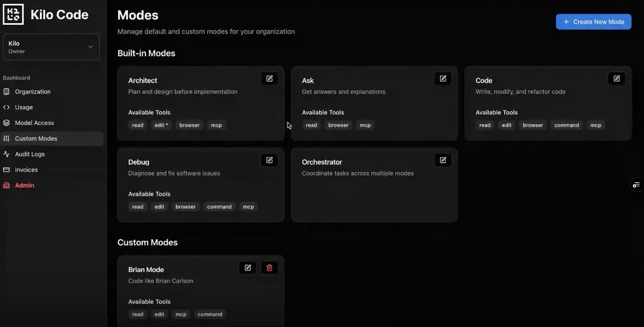Click 'Code like Brian Carlson' description
Viewport: 644px width, 327px height.
pos(161,281)
